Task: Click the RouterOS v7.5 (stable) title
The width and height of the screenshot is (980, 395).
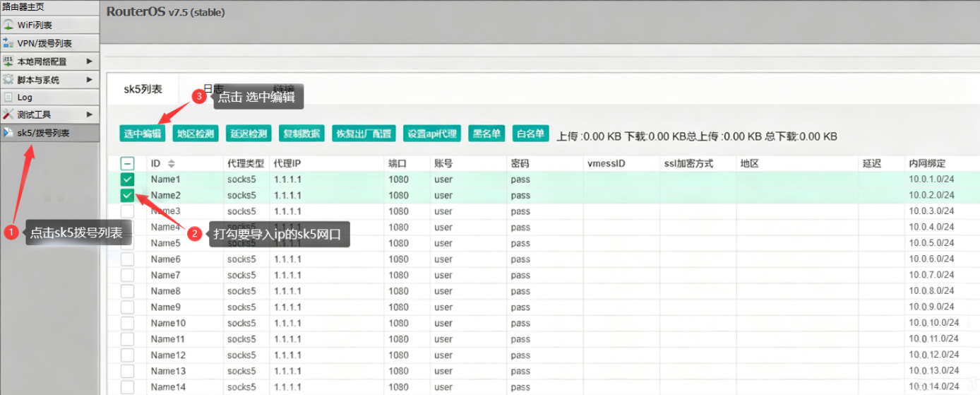Action: [166, 11]
